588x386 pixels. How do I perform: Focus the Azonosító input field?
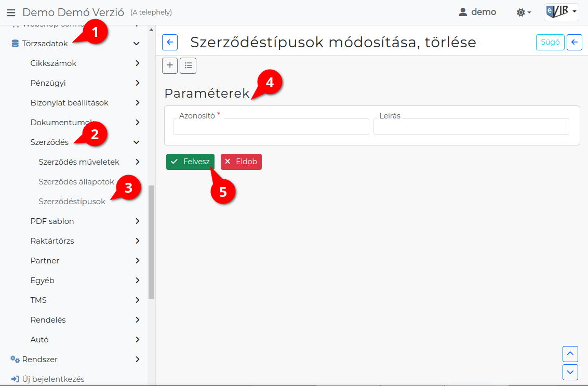point(271,126)
